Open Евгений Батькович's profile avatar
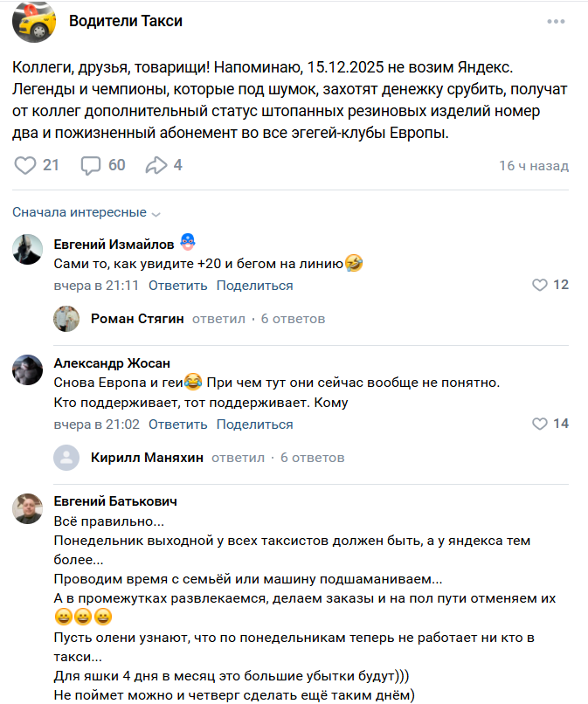The image size is (588, 704). point(28,507)
